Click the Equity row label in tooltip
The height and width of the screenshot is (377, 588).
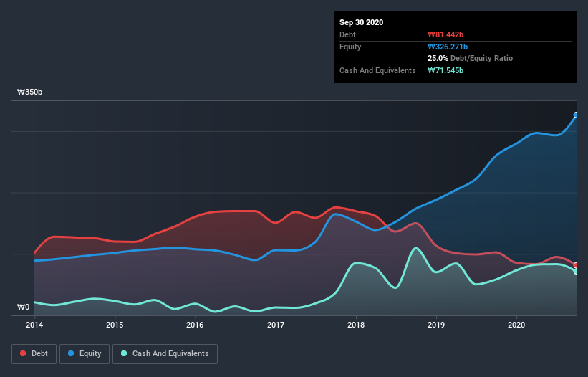(350, 47)
